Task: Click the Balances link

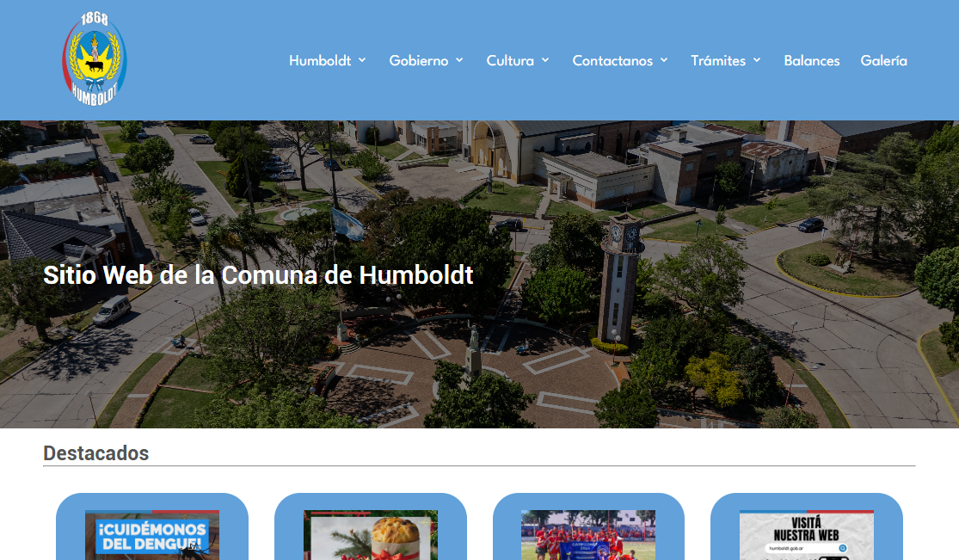Action: tap(811, 60)
